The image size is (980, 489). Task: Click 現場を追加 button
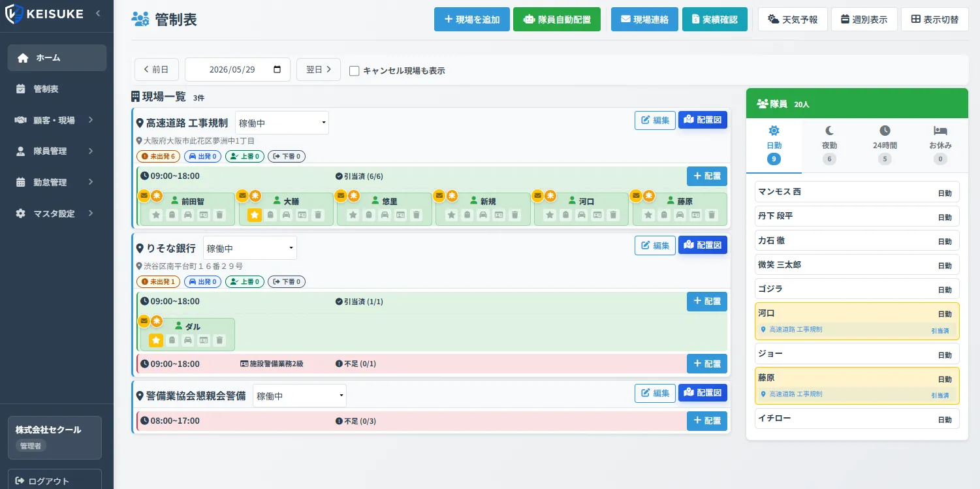tap(471, 19)
